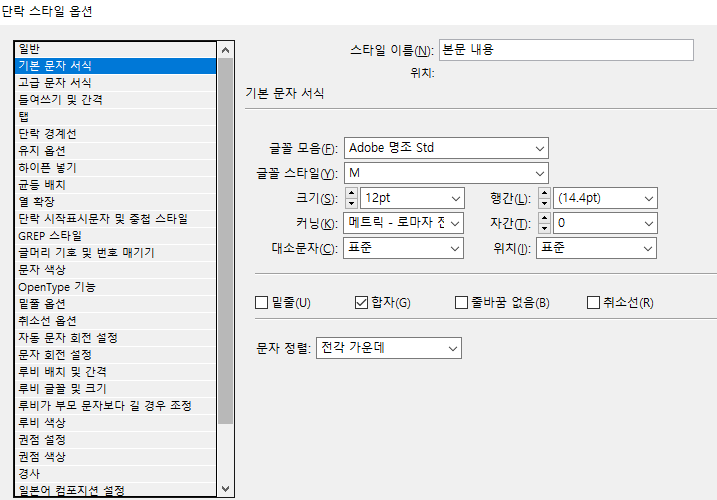Select 균등 배치 list item
This screenshot has width=717, height=500.
tap(115, 185)
